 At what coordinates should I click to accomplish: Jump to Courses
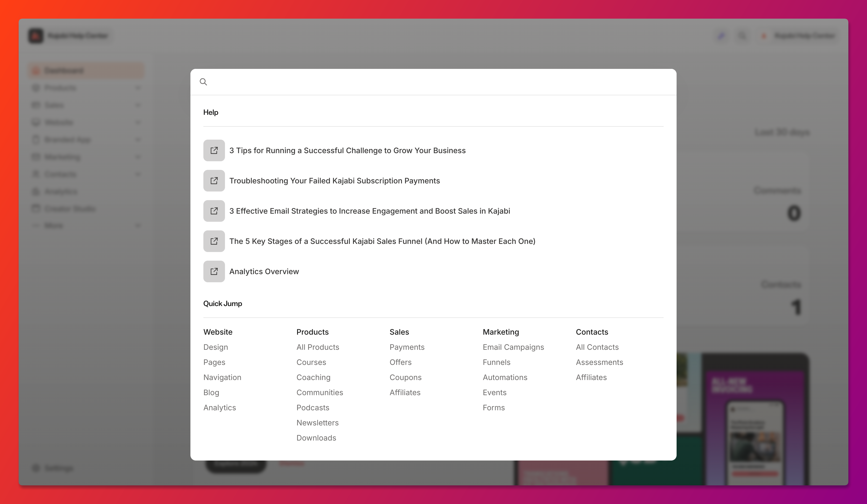click(x=311, y=362)
